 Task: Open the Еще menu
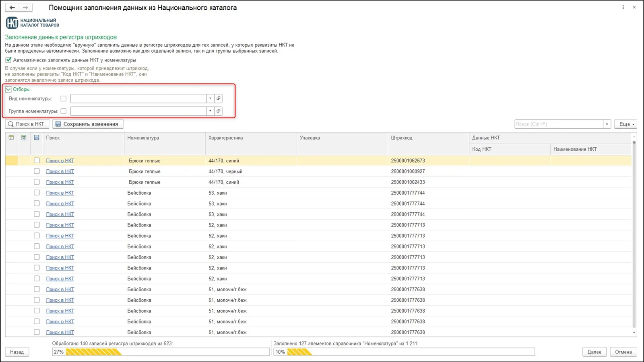pos(625,124)
